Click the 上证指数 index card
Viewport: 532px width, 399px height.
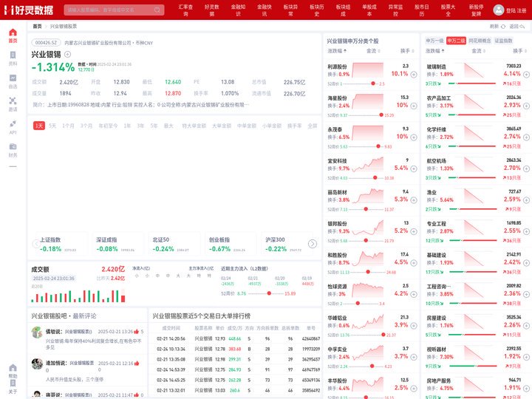(62, 244)
